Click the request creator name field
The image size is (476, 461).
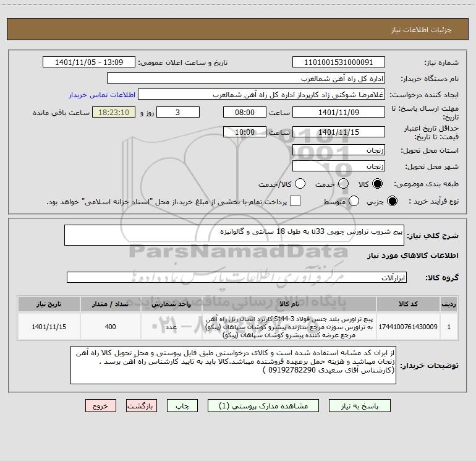coord(261,95)
